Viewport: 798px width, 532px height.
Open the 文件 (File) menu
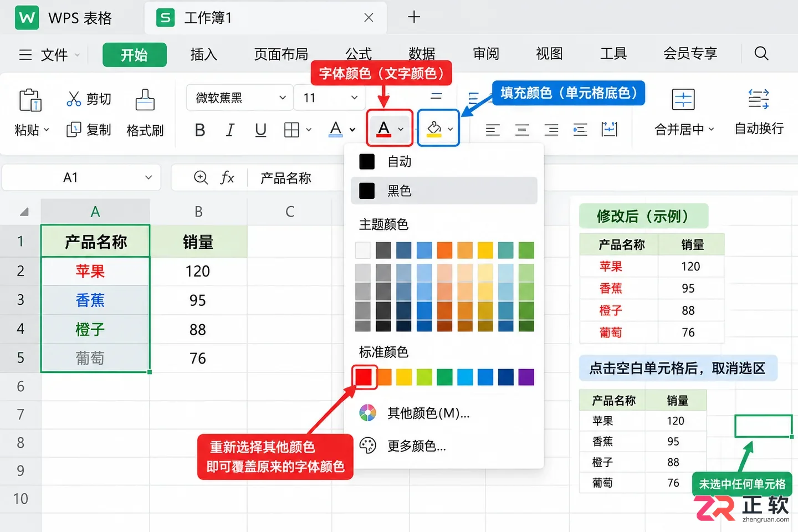tap(49, 55)
